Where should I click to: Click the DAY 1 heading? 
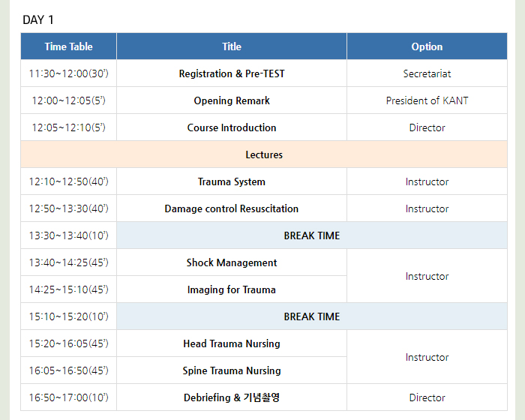38,19
